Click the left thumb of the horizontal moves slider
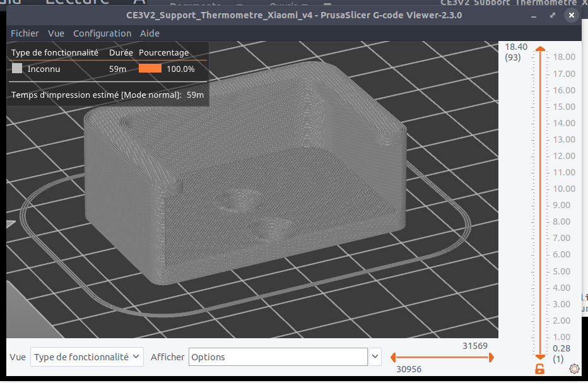Screen dimensions: 588x383 pos(393,358)
